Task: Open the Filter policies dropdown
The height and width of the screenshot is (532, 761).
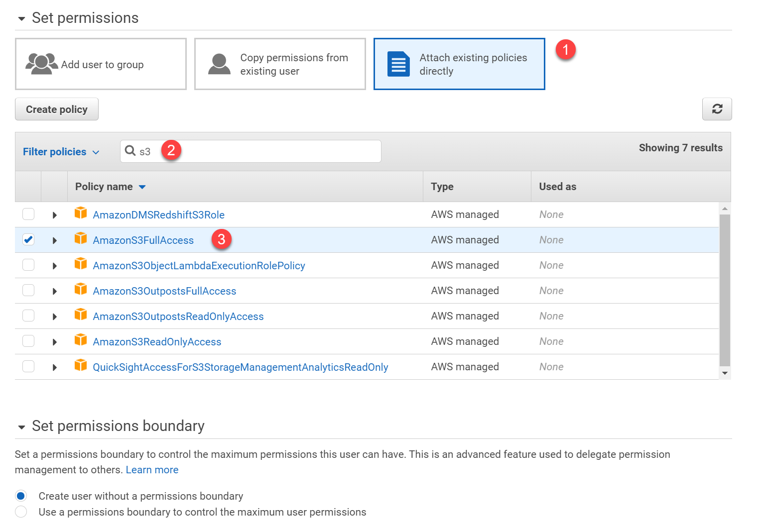Action: pos(61,152)
